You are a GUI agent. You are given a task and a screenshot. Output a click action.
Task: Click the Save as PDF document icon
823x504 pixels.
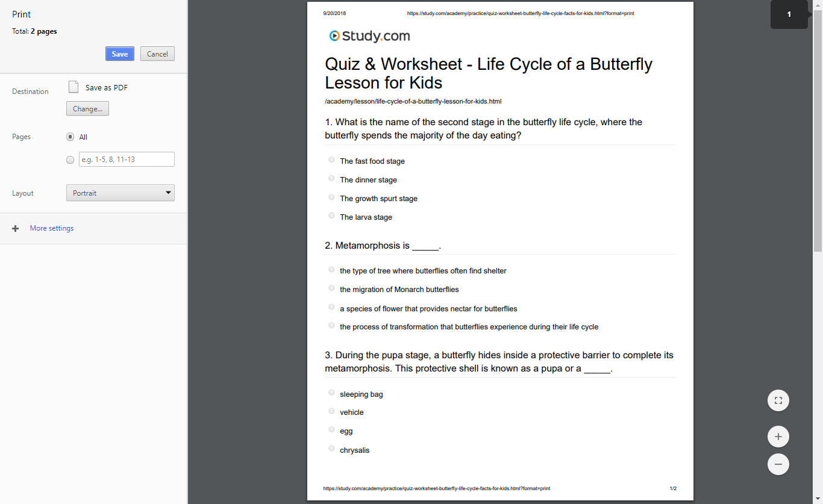[73, 87]
